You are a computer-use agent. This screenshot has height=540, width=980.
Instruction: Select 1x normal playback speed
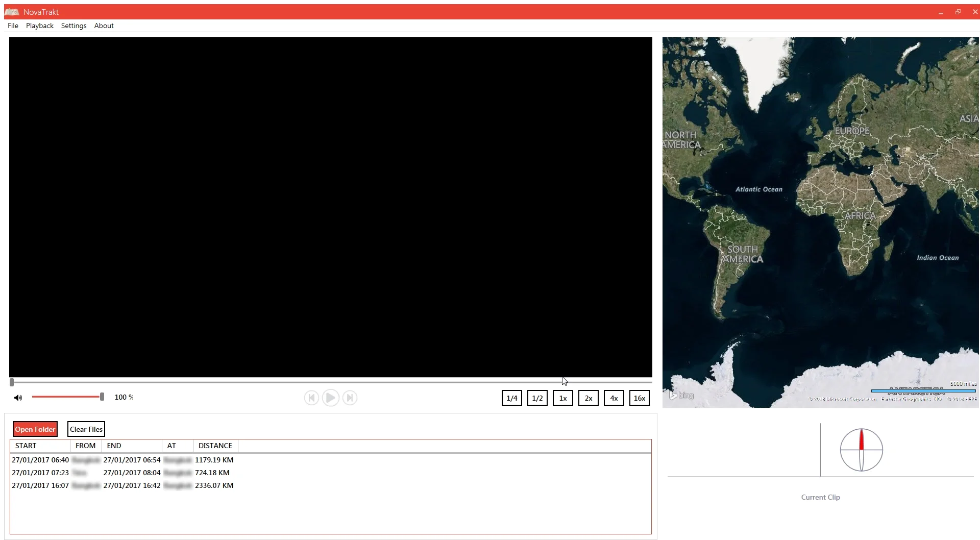tap(562, 398)
